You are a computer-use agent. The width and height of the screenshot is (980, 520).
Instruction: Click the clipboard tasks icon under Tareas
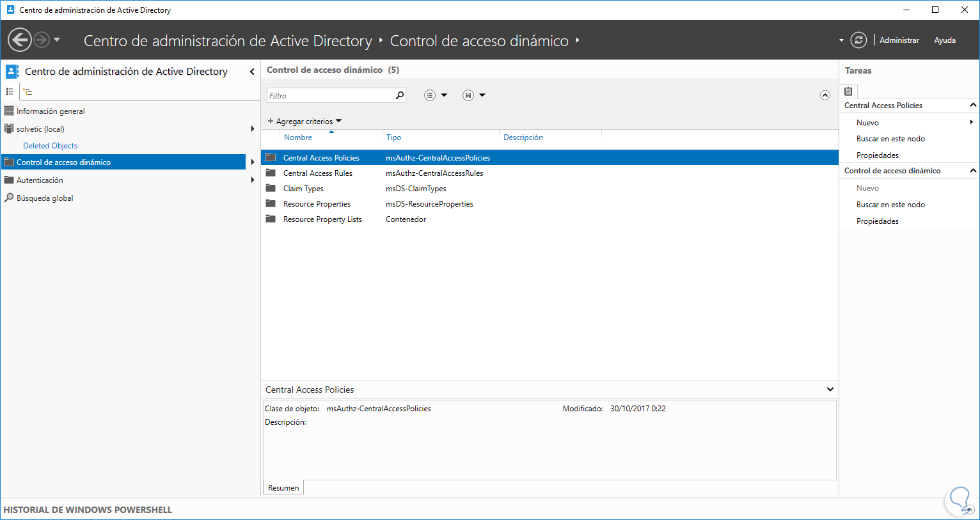(x=848, y=91)
